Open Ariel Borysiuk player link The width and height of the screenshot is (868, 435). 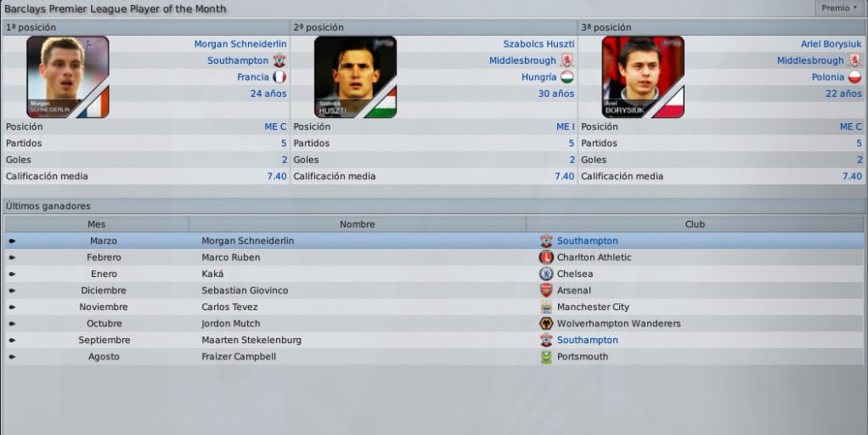point(831,43)
